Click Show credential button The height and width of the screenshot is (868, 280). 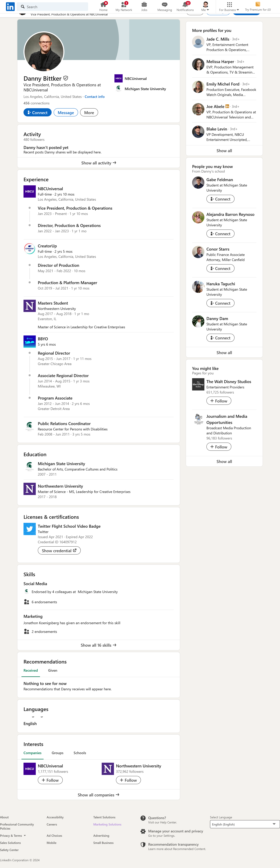59,550
